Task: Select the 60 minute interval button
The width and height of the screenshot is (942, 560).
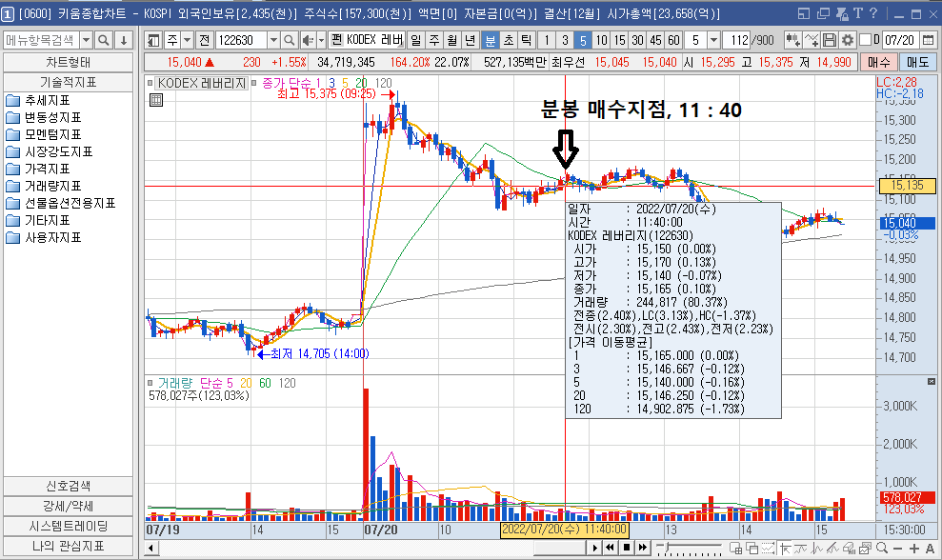Action: click(674, 40)
